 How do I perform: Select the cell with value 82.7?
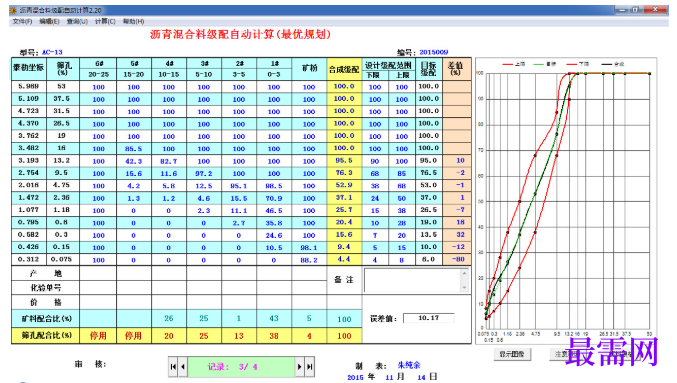pos(169,161)
